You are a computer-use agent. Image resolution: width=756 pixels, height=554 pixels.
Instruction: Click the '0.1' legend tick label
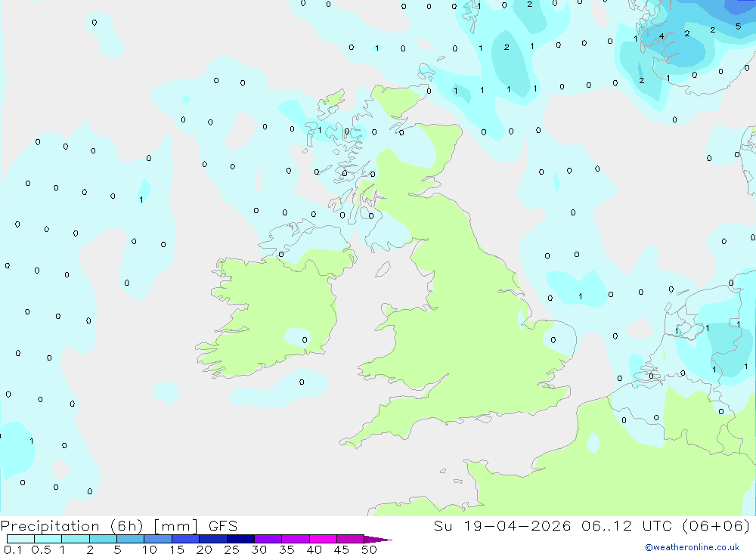(13, 549)
